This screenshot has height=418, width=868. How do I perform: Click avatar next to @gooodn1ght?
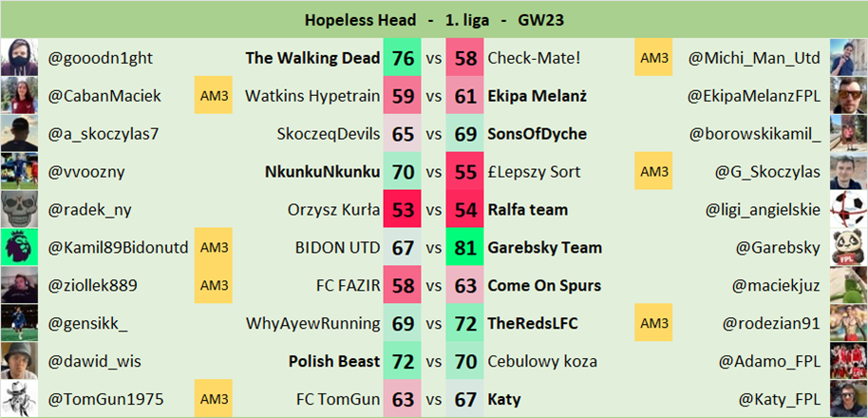[x=18, y=58]
